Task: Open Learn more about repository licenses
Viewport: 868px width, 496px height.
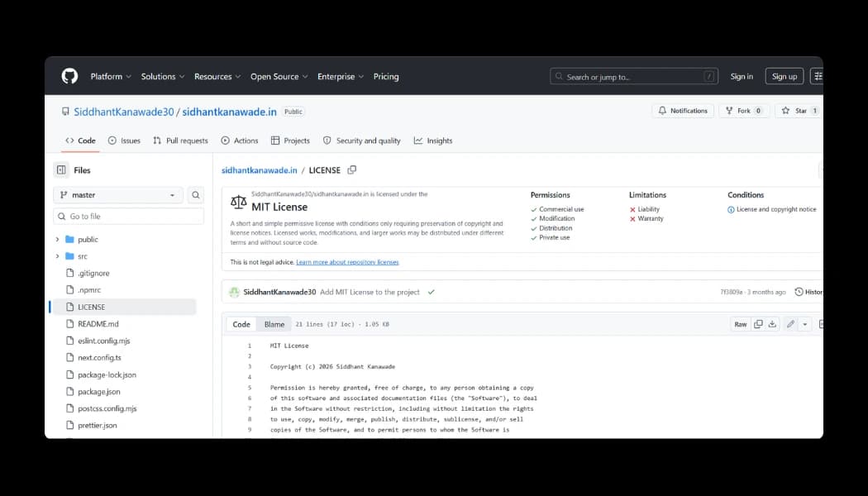Action: pos(348,262)
